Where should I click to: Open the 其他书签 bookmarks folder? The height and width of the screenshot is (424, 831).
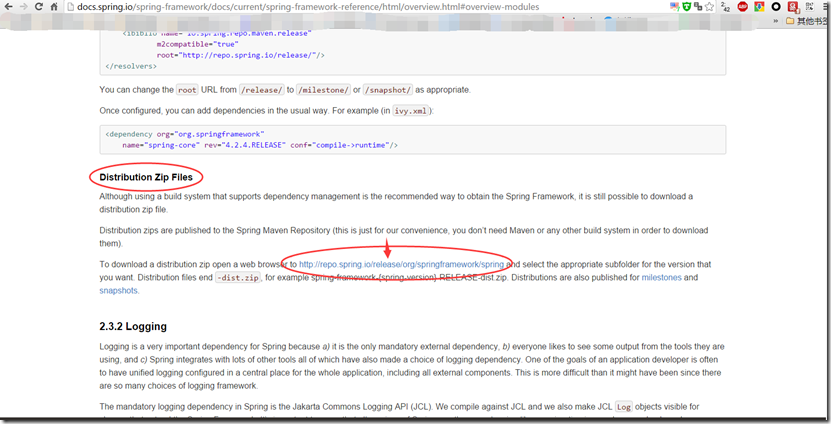coord(807,21)
